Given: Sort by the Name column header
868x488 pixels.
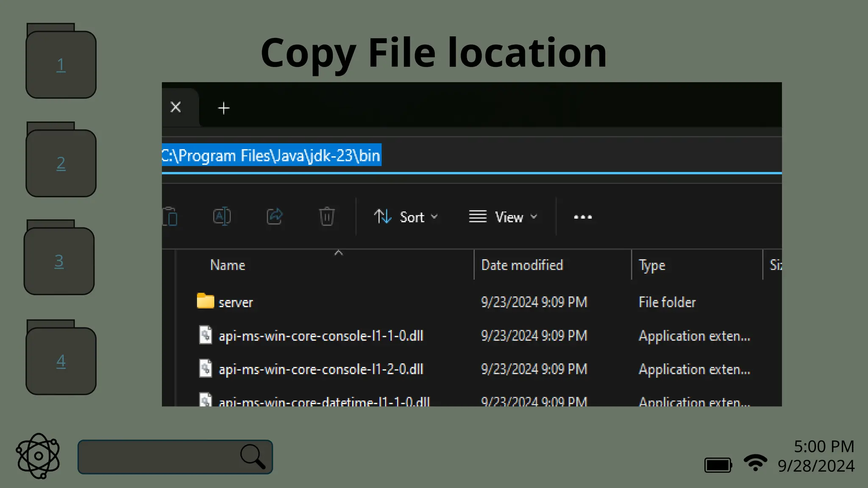Looking at the screenshot, I should (x=228, y=265).
